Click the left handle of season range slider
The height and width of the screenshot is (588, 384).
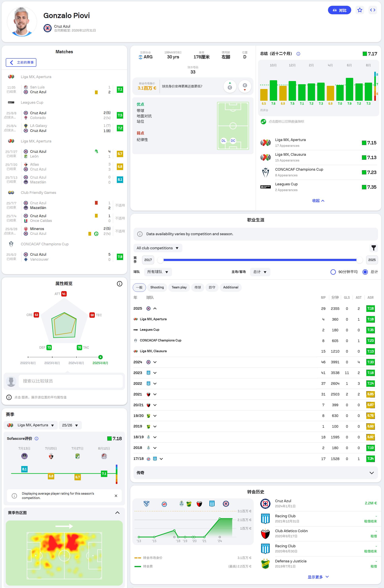[160, 260]
